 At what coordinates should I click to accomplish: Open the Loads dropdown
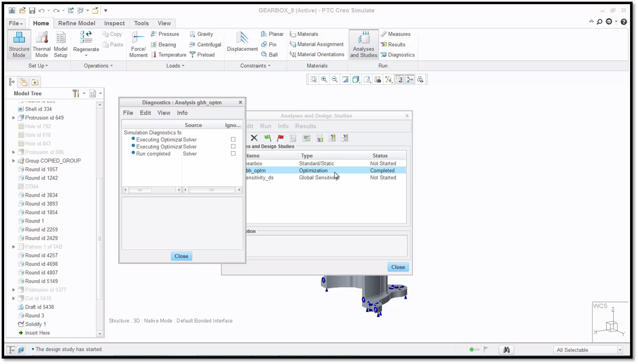[x=175, y=66]
